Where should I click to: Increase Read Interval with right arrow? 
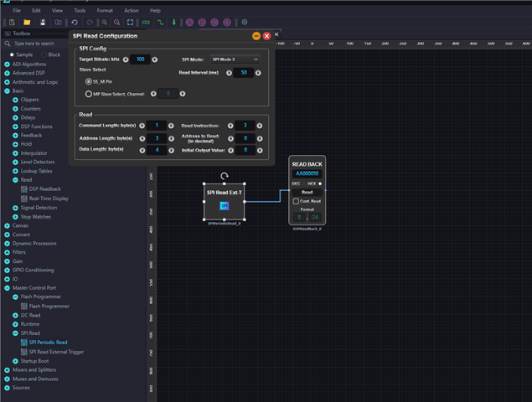(258, 73)
